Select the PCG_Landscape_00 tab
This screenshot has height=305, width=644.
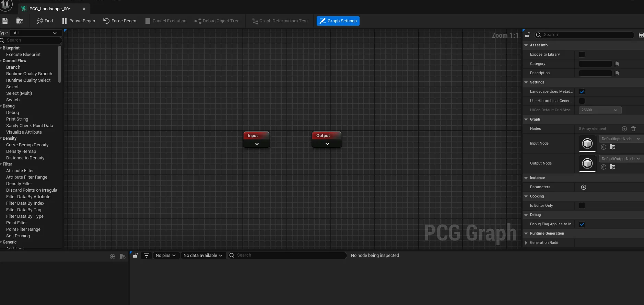[50, 9]
